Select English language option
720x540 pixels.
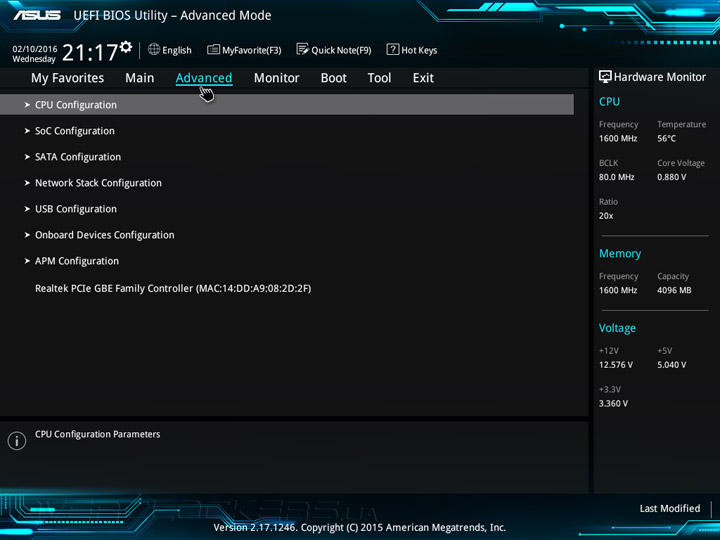tap(177, 50)
